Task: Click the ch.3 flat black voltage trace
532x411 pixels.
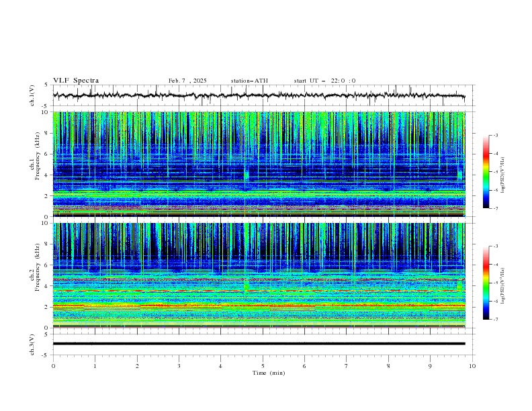Action: (x=259, y=344)
